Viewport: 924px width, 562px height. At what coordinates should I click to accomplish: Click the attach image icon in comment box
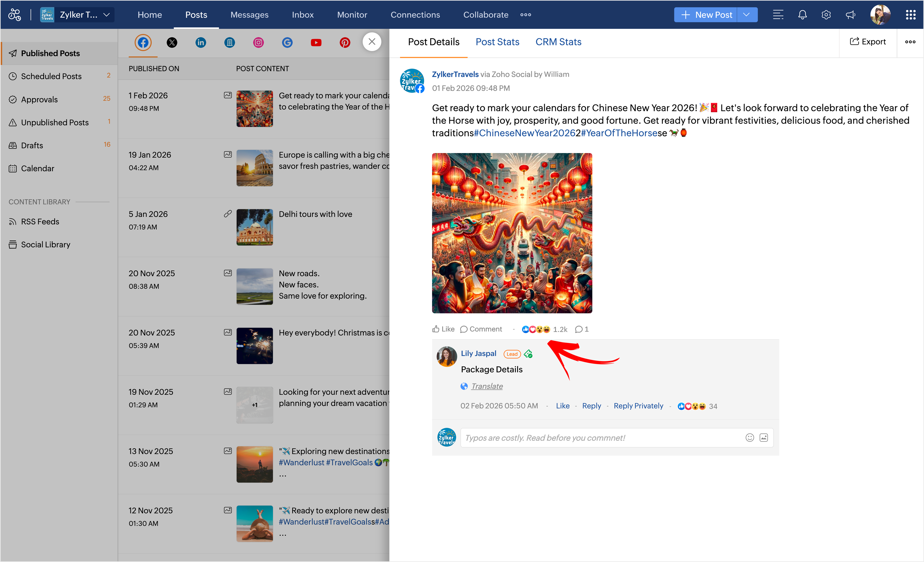click(763, 438)
